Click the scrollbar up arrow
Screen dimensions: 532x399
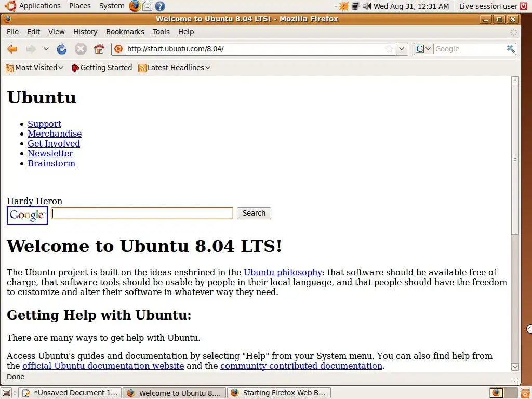click(515, 81)
